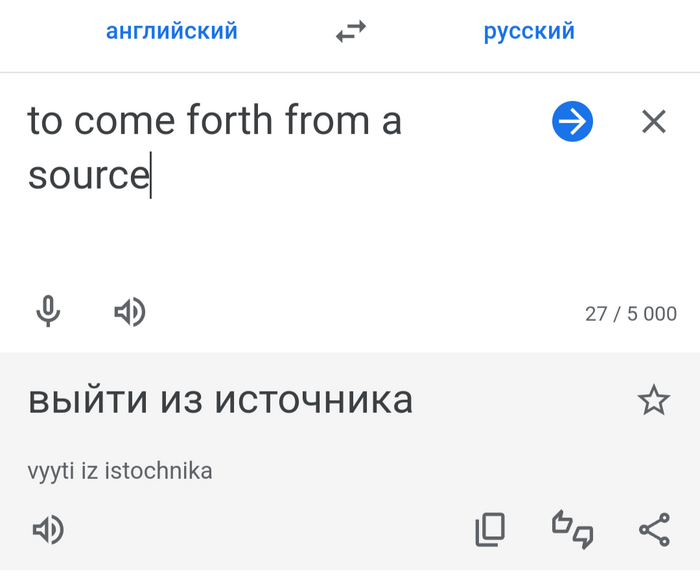Click the word "come" in the input
Viewport: 700px width, 580px height.
(x=125, y=122)
